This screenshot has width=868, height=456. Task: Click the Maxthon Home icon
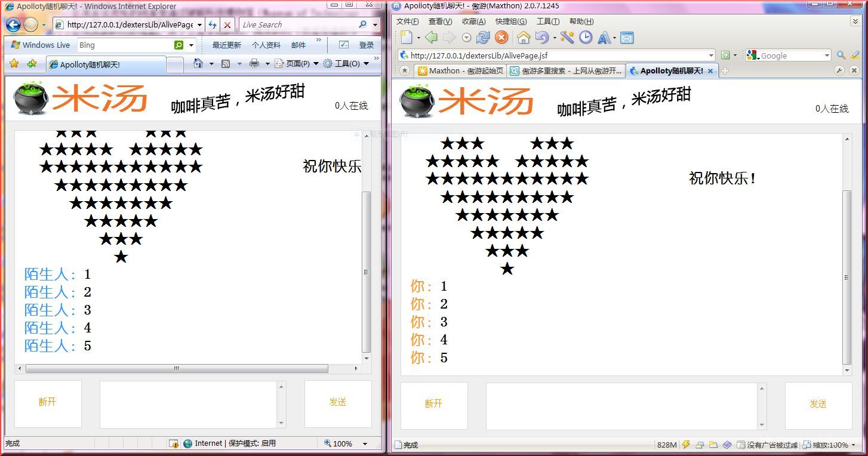click(x=524, y=38)
